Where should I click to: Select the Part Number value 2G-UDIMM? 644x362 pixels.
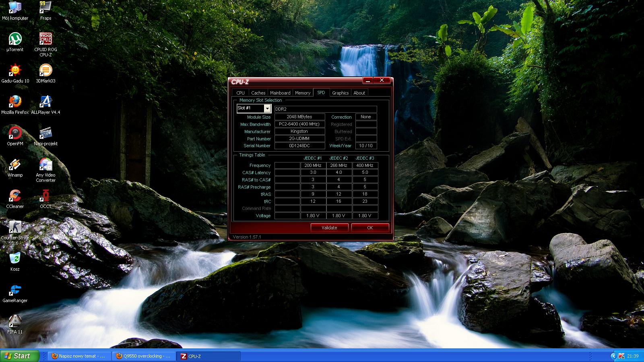coord(299,139)
